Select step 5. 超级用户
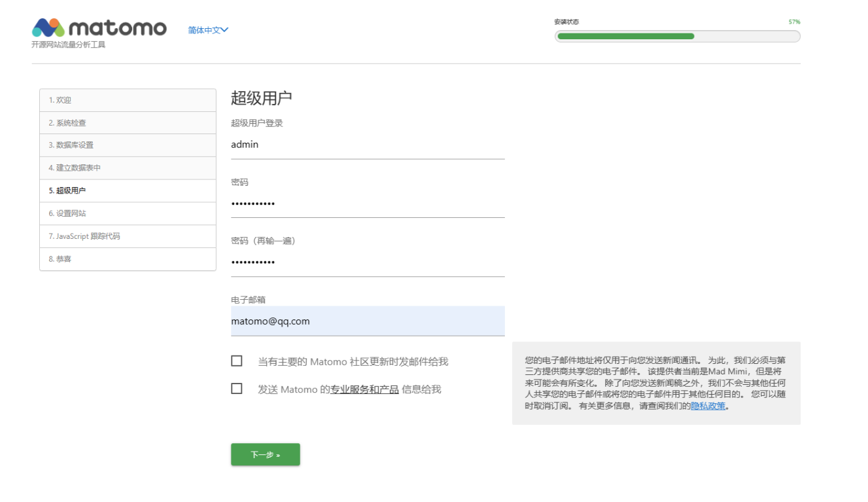 coord(128,191)
